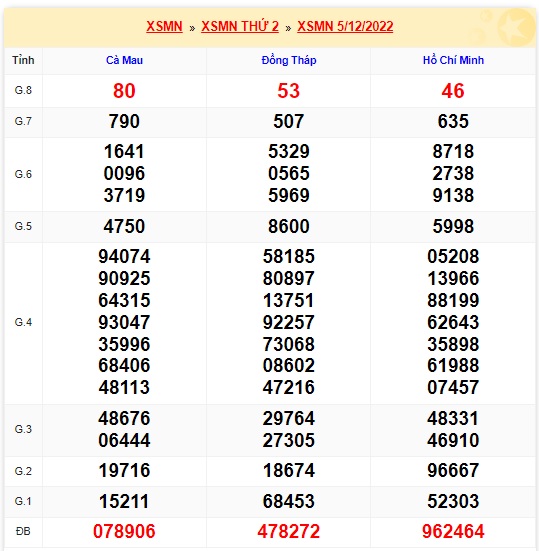
Task: Select G.2 number 18674 for Đồng Tháp
Action: [x=288, y=470]
